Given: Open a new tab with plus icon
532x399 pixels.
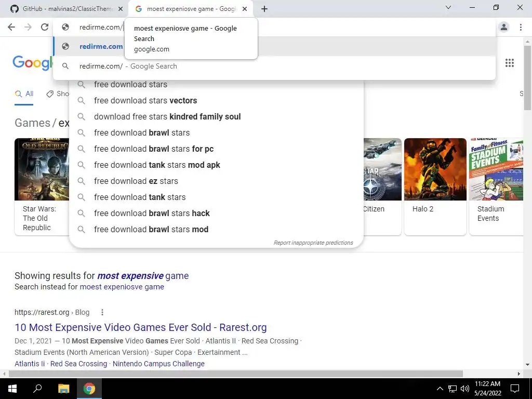Looking at the screenshot, I should pyautogui.click(x=264, y=9).
